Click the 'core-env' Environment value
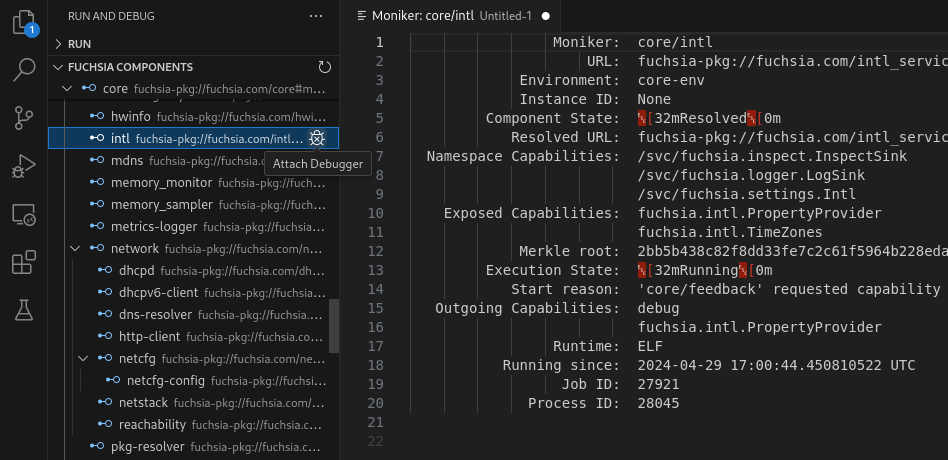The height and width of the screenshot is (460, 948). (670, 80)
